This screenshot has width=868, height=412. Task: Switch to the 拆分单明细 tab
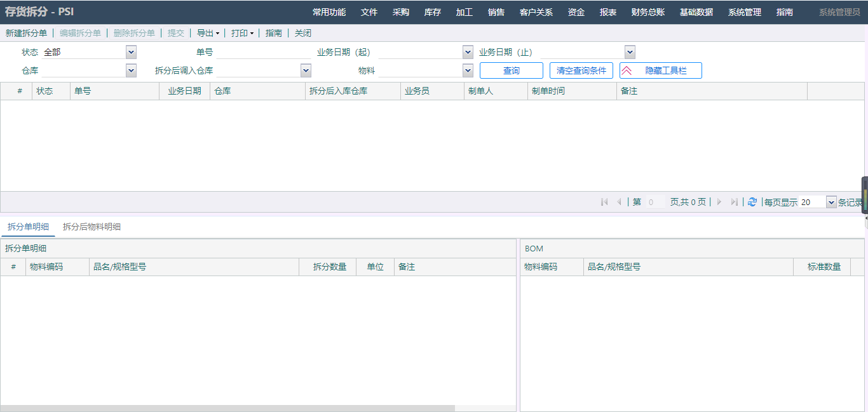(x=28, y=227)
